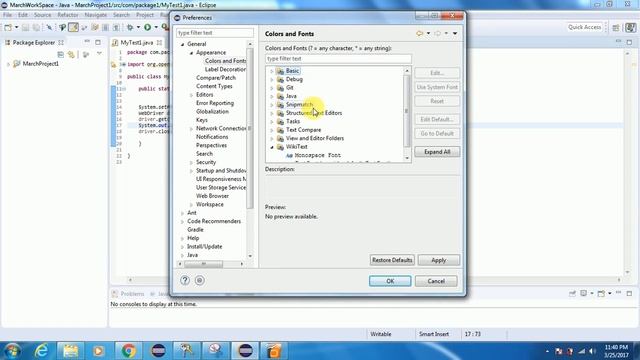The height and width of the screenshot is (360, 640).
Task: Open Internet Explorer from taskbar
Action: tap(41, 351)
